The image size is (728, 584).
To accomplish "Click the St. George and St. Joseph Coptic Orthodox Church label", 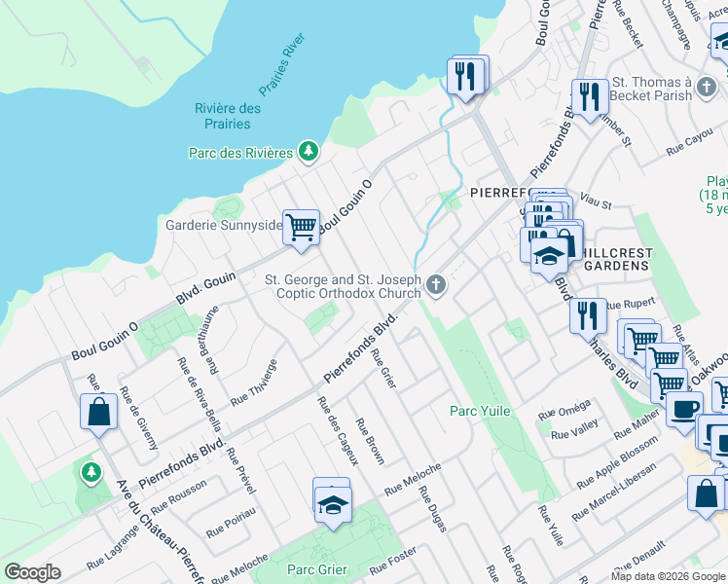I will [344, 286].
